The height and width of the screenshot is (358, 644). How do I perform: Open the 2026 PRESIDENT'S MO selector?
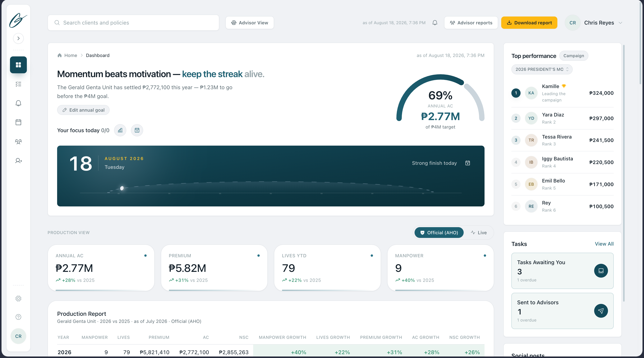542,69
